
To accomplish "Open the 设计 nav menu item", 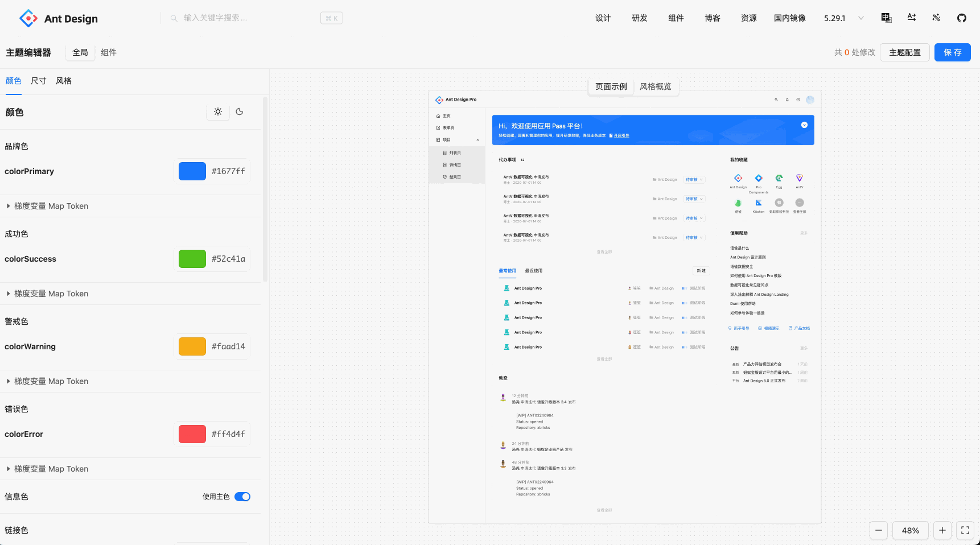I will tap(603, 18).
